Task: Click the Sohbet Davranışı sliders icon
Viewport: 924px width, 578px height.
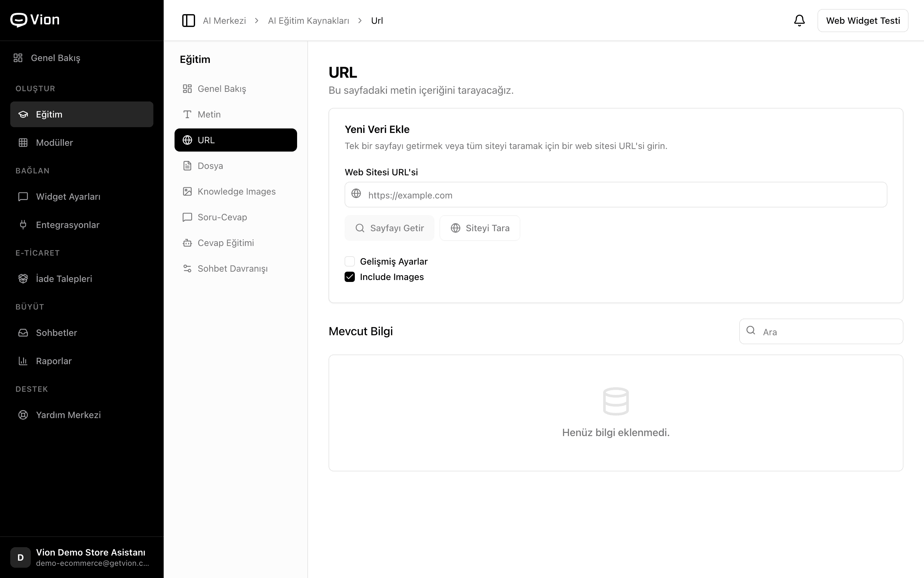Action: (187, 268)
